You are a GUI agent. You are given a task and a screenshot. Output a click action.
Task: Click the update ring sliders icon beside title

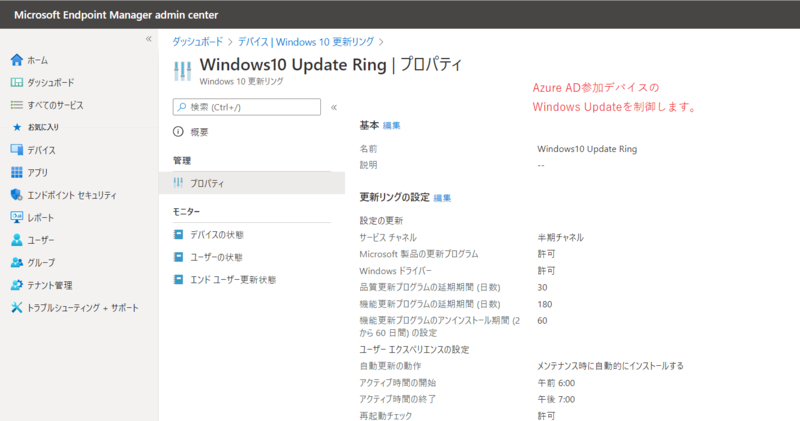[x=183, y=70]
